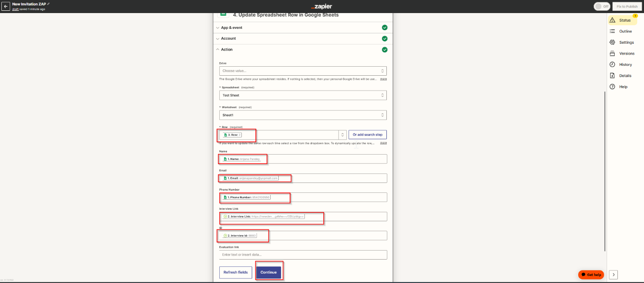Select the Settings sidebar tab
This screenshot has width=644, height=283.
pyautogui.click(x=622, y=42)
